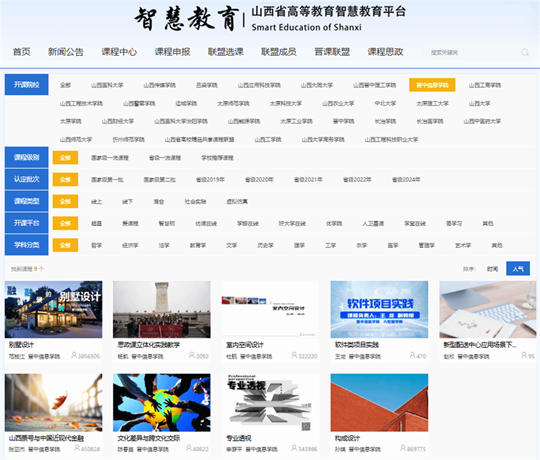The height and width of the screenshot is (460, 540).
Task: Open the 专业透视 course image
Action: pos(270,402)
